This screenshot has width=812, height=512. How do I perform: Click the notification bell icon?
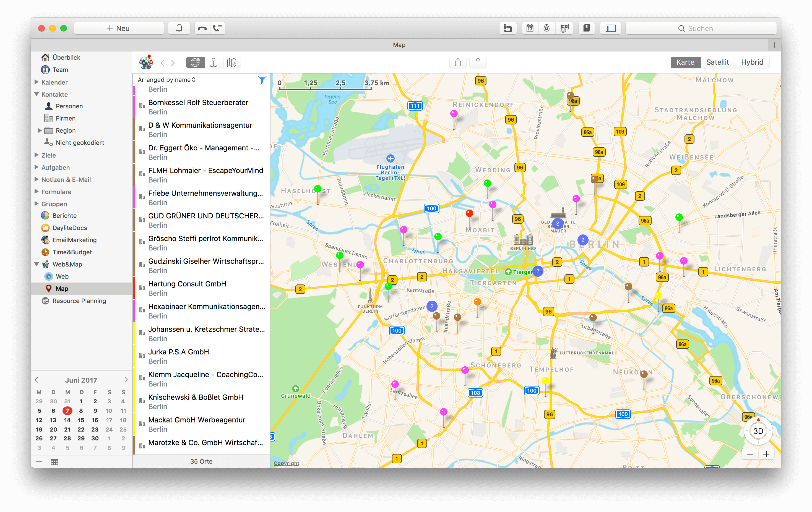(179, 28)
